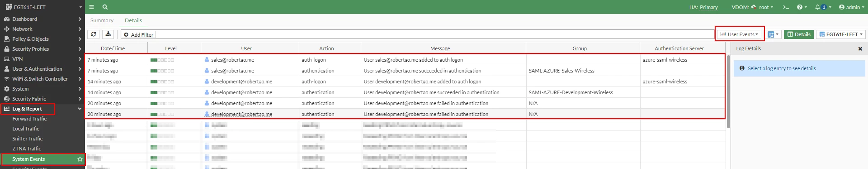Open the notifications bell icon
The width and height of the screenshot is (868, 169).
coord(823,7)
